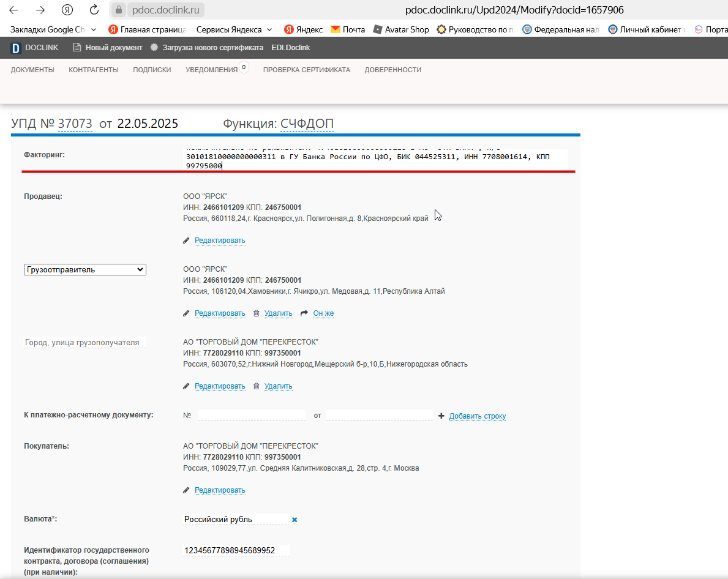Click the Удалить link for Грузоотправитель
The height and width of the screenshot is (579, 728).
coord(278,313)
